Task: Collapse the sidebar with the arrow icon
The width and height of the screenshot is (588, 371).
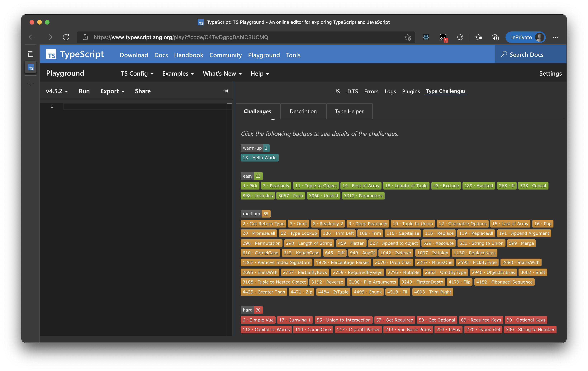Action: coord(225,91)
